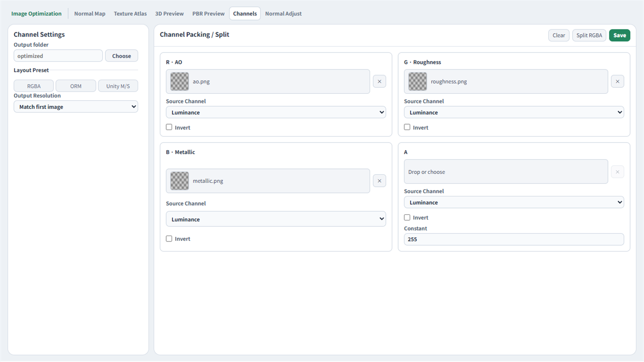
Task: Switch to the Normal Map tab
Action: click(90, 14)
